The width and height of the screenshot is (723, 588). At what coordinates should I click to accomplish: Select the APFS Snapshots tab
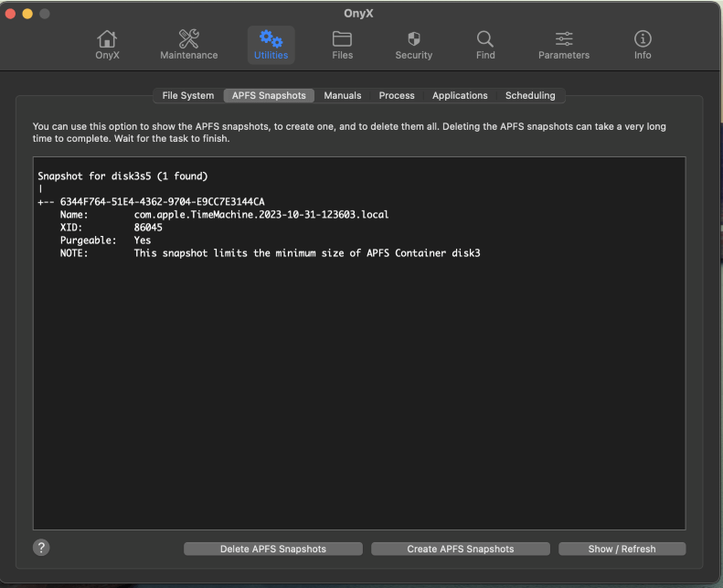coord(269,95)
